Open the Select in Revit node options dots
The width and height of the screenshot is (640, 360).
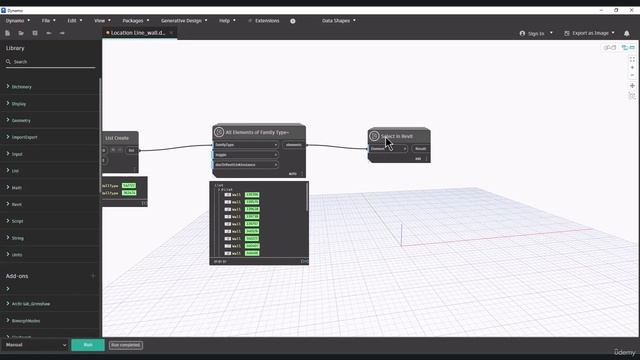coord(427,158)
